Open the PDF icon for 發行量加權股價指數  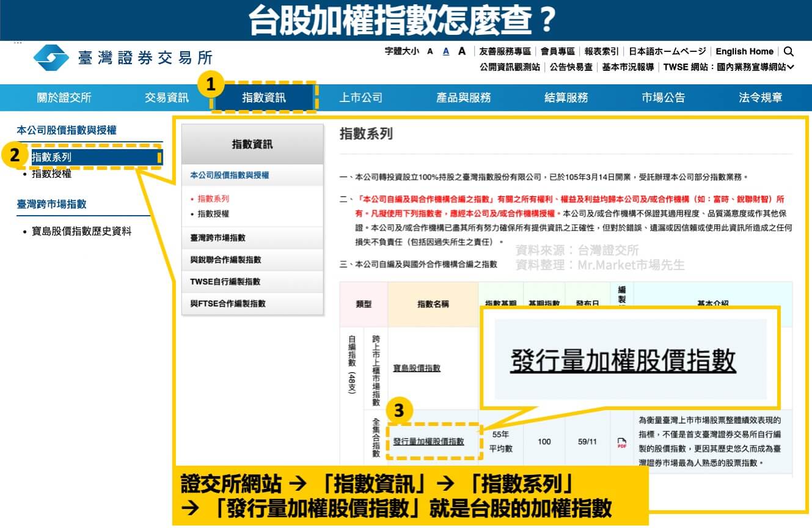pos(621,443)
